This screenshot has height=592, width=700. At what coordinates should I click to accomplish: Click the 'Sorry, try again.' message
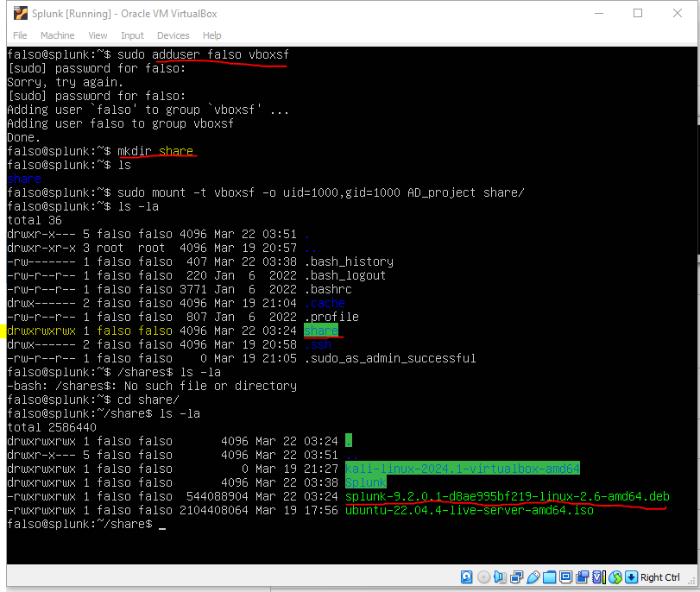coord(66,83)
